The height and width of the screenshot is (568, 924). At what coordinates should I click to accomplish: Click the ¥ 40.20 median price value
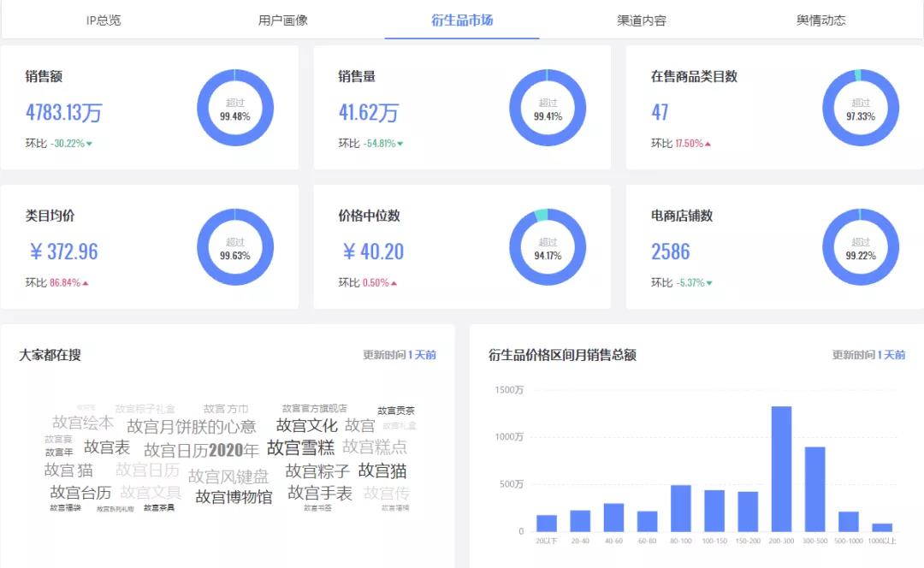tap(373, 251)
